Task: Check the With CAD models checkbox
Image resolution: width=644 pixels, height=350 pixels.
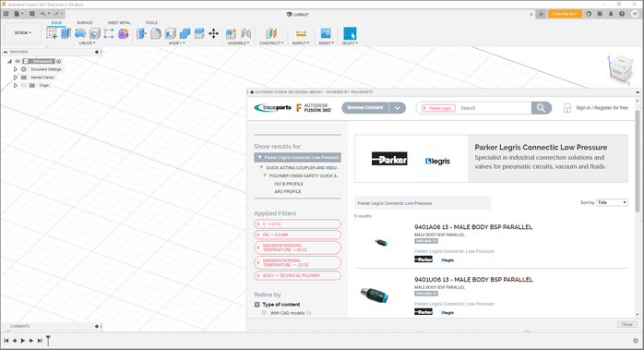Action: 264,312
